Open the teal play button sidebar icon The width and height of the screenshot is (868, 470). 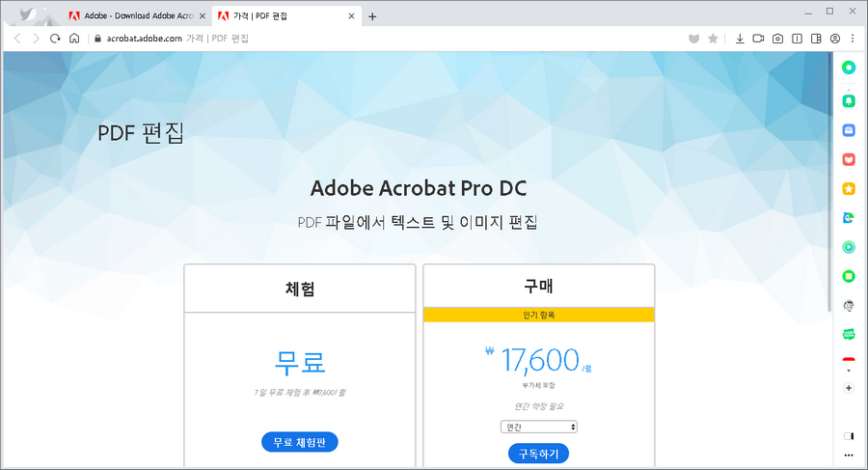tap(849, 247)
